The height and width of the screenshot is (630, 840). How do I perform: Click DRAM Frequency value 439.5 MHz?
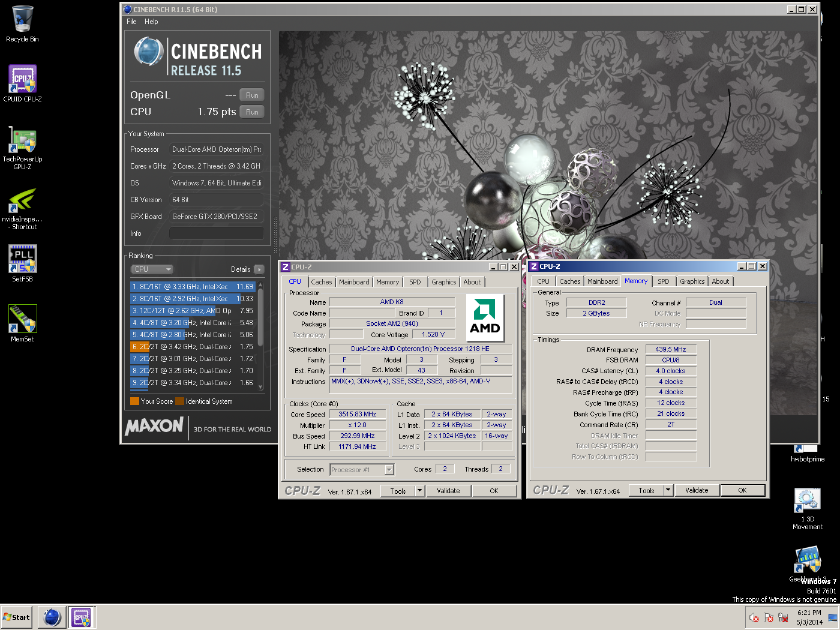click(671, 349)
